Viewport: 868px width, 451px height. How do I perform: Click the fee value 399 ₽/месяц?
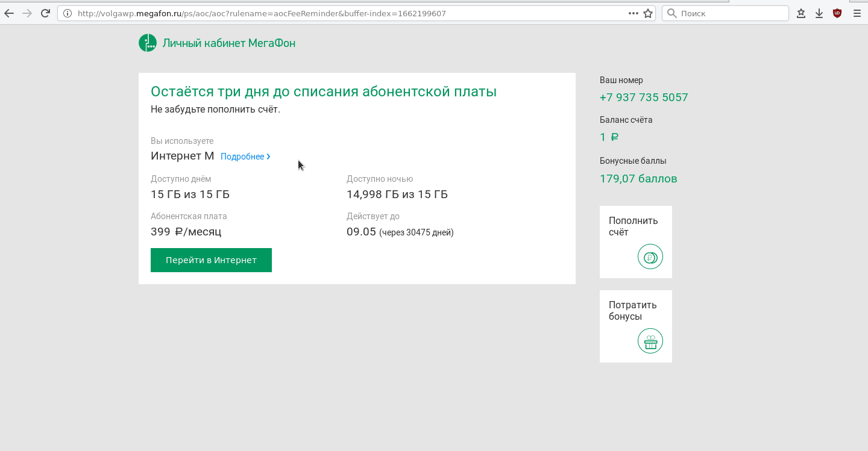tap(186, 232)
